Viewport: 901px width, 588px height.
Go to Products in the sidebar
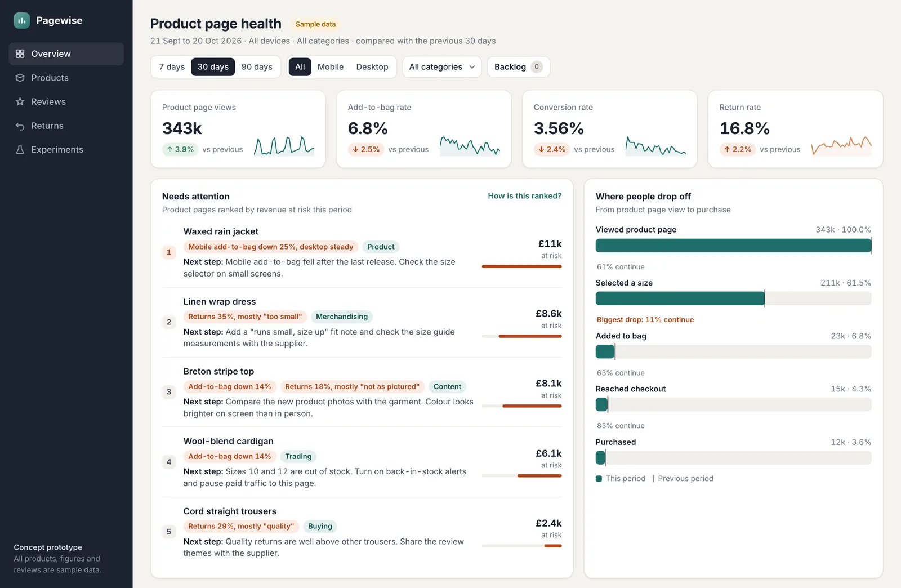click(x=66, y=78)
